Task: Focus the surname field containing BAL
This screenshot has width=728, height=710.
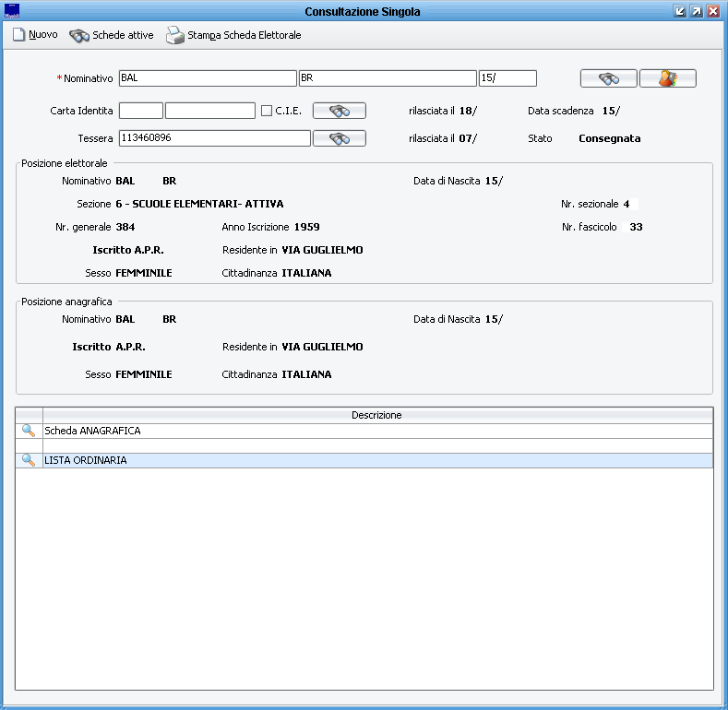Action: pos(208,78)
